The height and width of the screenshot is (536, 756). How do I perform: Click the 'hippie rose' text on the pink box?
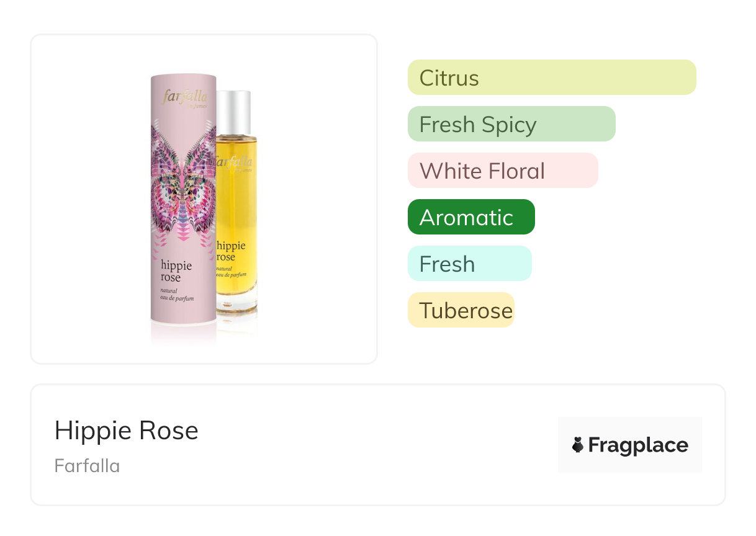(x=176, y=271)
